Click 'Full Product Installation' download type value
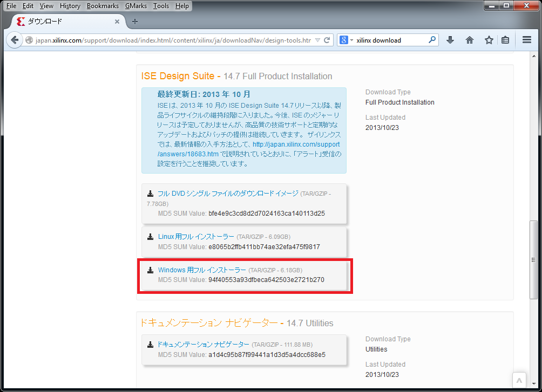 tap(400, 102)
